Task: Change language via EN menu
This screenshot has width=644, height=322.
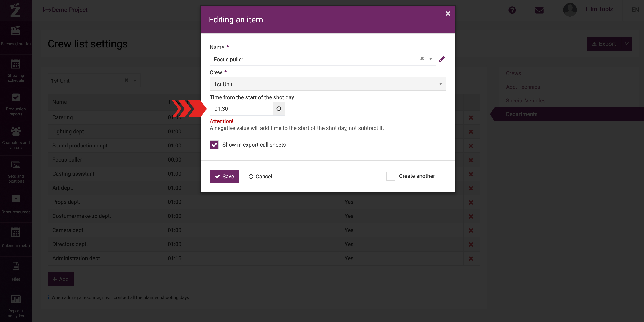Action: pos(635,10)
